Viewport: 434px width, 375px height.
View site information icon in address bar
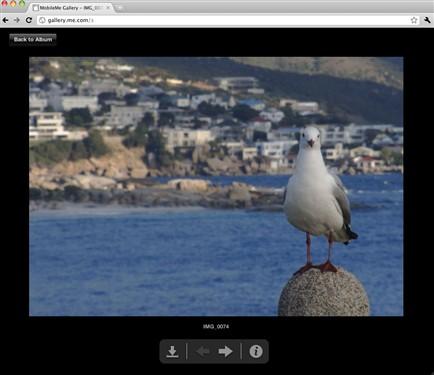point(42,20)
